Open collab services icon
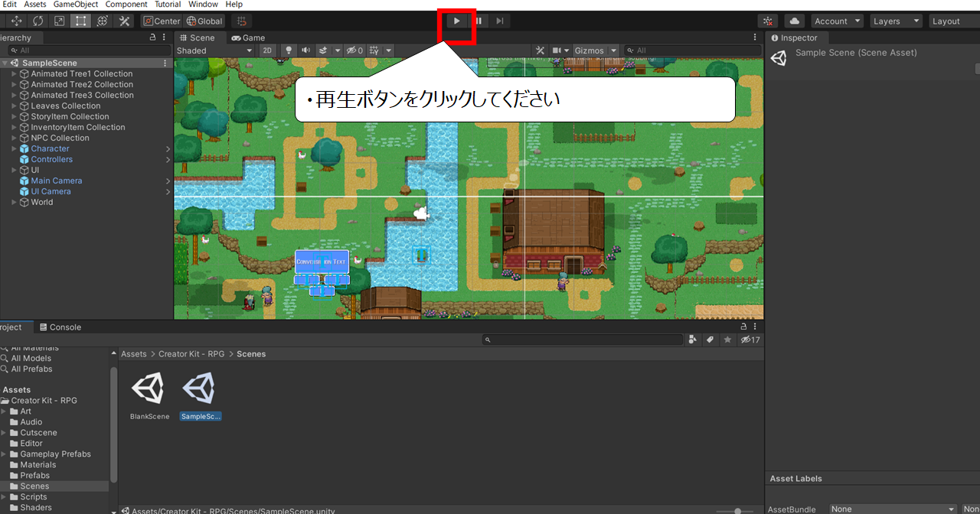 (x=768, y=21)
